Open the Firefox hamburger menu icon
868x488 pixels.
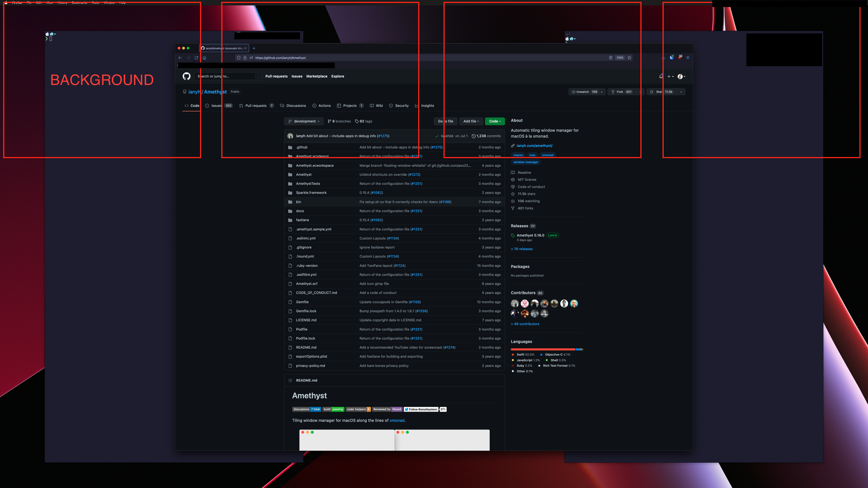tap(688, 58)
